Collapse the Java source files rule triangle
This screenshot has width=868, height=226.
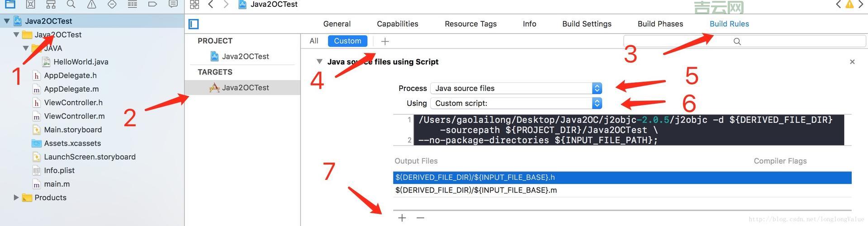(x=319, y=61)
